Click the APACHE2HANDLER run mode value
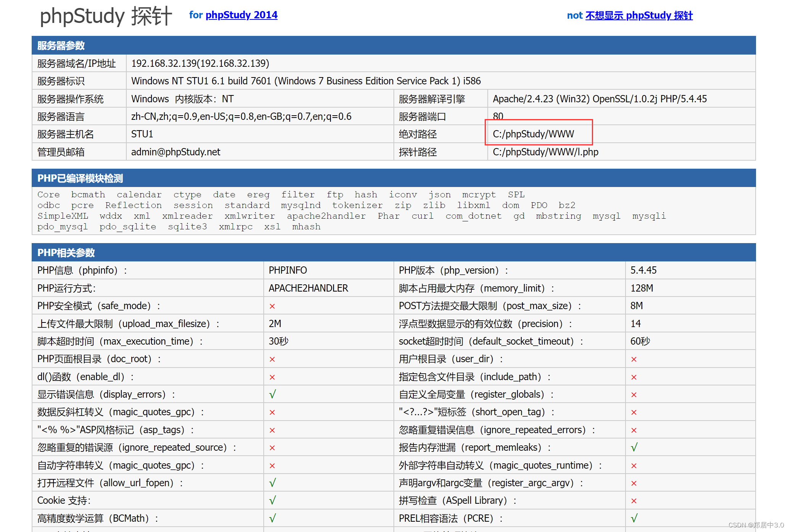790x532 pixels. pos(308,288)
